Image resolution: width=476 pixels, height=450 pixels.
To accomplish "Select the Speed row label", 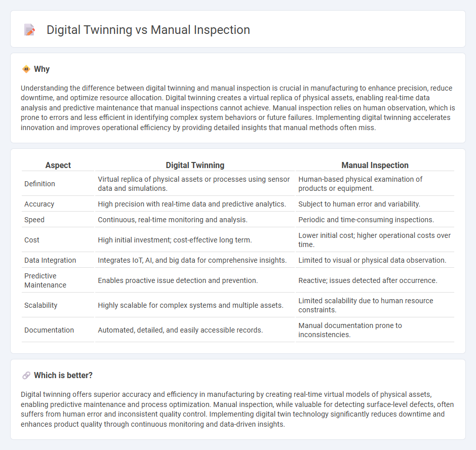I will click(x=34, y=220).
